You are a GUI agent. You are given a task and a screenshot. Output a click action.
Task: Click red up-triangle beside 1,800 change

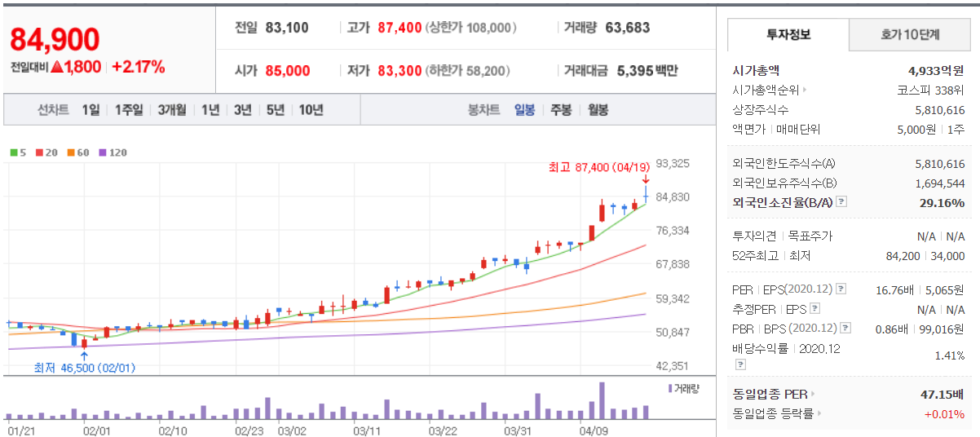(x=56, y=67)
